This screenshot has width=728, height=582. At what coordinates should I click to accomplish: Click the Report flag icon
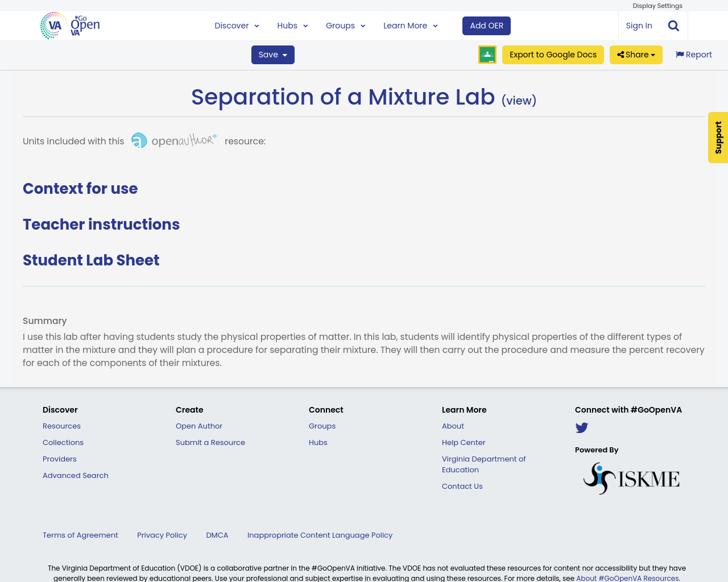681,54
